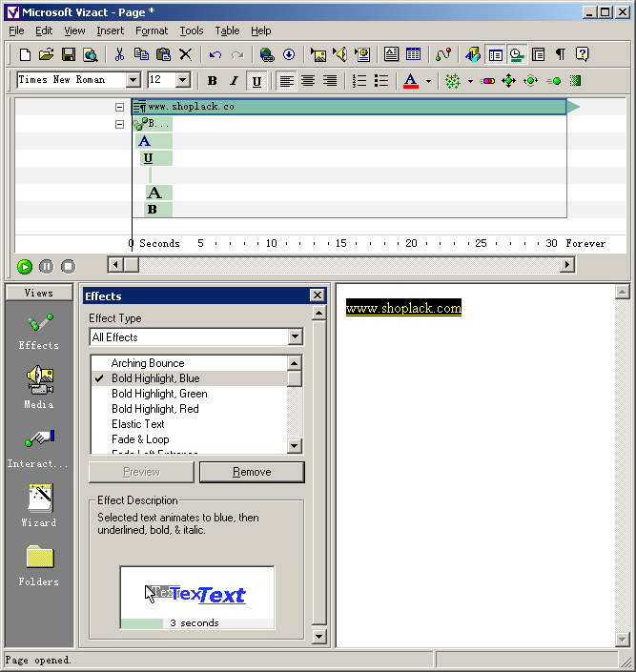Toggle Underline formatting
Screen dimensions: 636x672
coord(256,81)
